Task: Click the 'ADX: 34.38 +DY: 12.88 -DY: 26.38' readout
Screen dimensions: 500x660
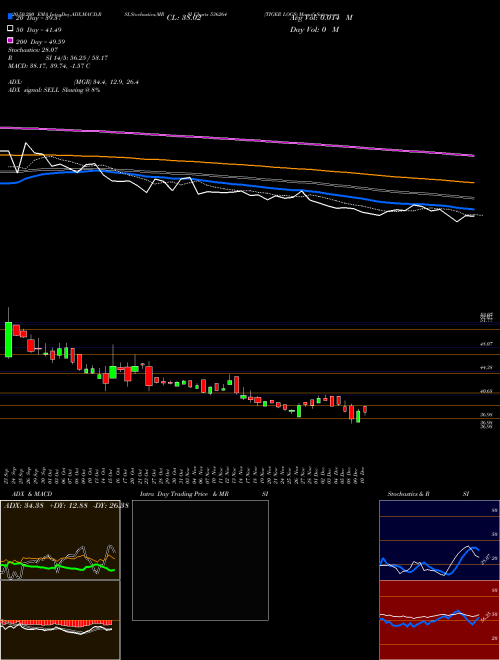Action: (66, 505)
